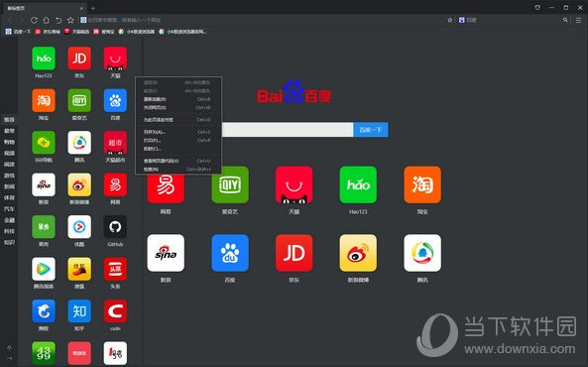Viewport: 588px width, 367px height.
Task: Open the orange Taobao tile in left panel
Action: tap(44, 100)
